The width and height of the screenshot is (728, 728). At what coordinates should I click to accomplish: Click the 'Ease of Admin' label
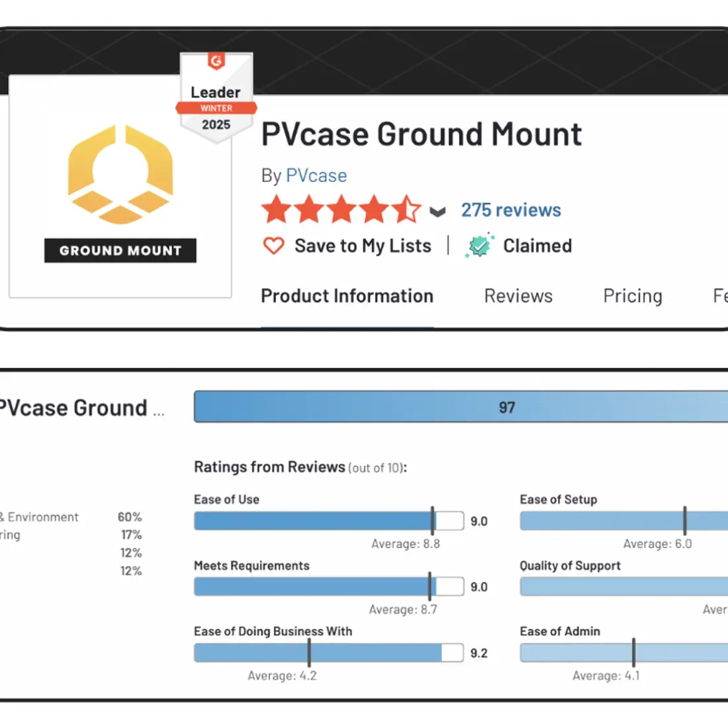pyautogui.click(x=560, y=631)
